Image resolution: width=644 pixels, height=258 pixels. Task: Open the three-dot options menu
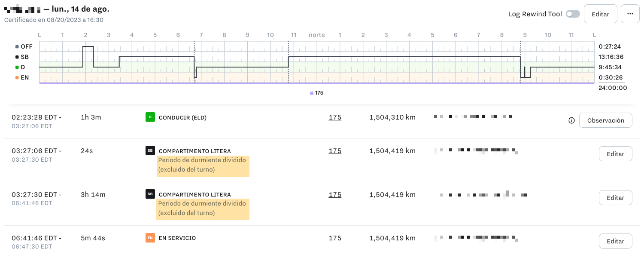coord(630,14)
